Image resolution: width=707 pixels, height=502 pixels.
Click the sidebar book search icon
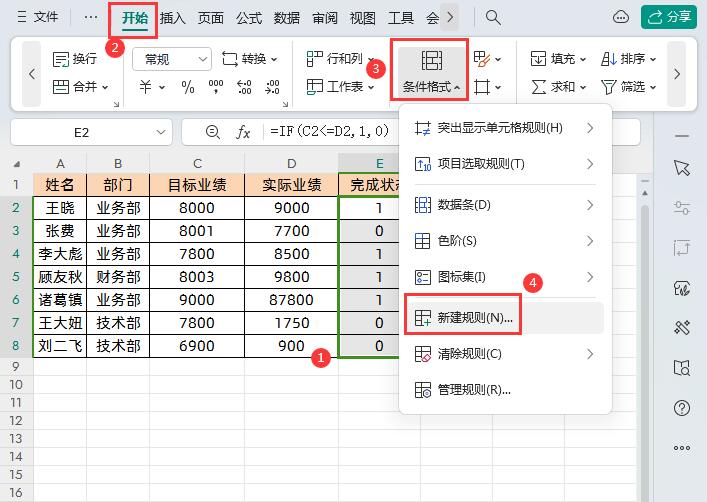tap(682, 368)
